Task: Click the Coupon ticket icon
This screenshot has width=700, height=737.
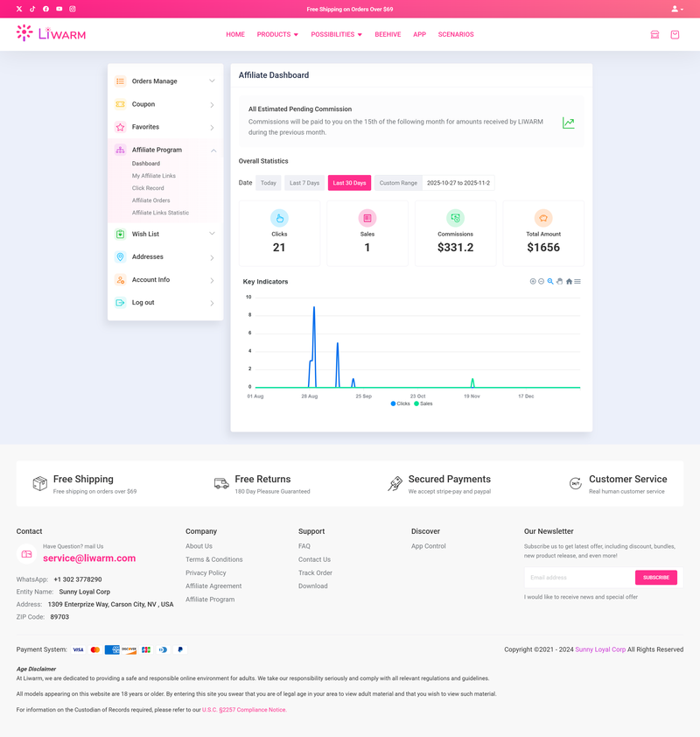Action: point(120,104)
